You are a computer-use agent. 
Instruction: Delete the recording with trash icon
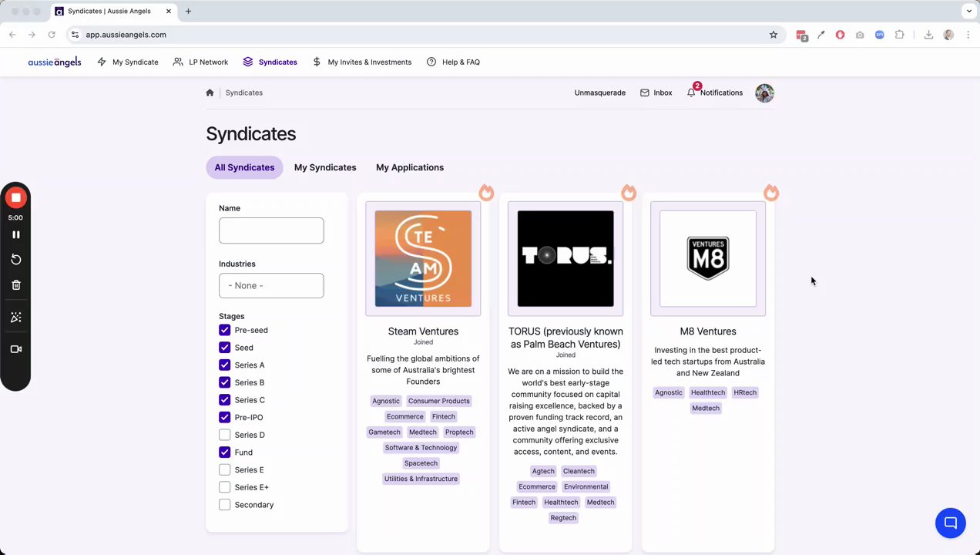click(15, 285)
